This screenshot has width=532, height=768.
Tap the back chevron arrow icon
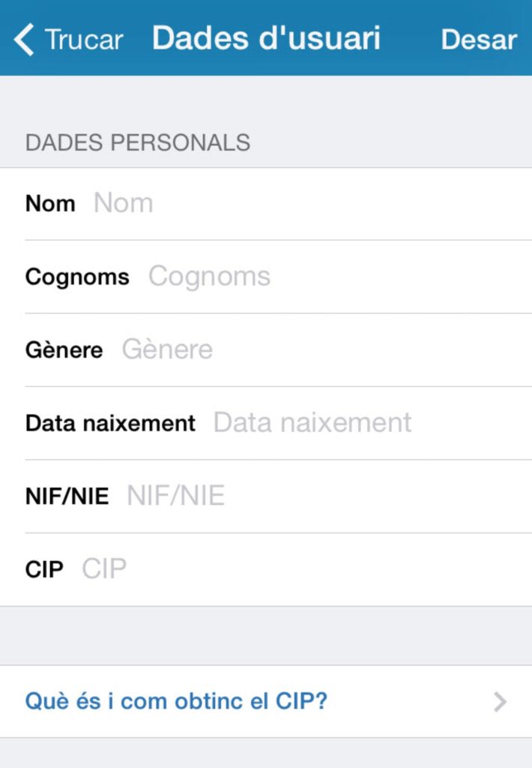click(24, 39)
